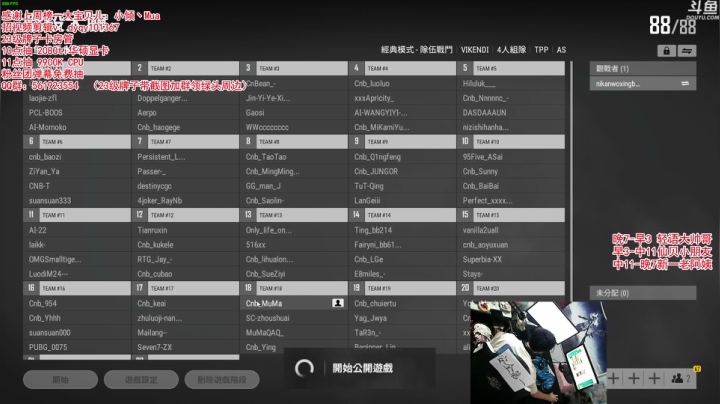Select player DASDAAAUN in team 5
720x404 pixels.
[511, 112]
